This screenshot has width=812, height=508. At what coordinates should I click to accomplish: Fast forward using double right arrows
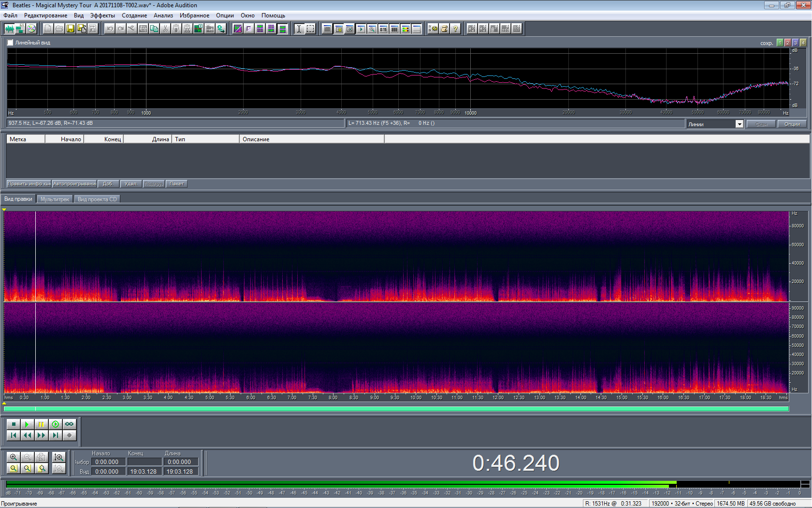point(42,435)
